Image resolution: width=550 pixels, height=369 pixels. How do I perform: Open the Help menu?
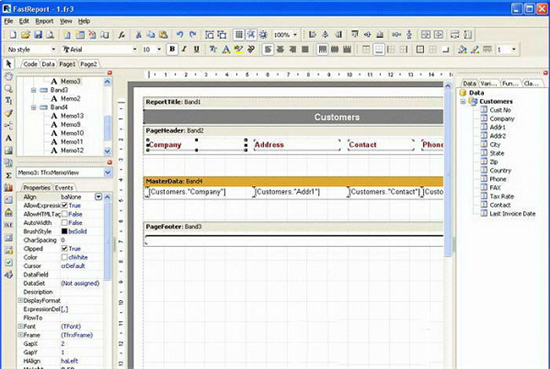coord(84,21)
